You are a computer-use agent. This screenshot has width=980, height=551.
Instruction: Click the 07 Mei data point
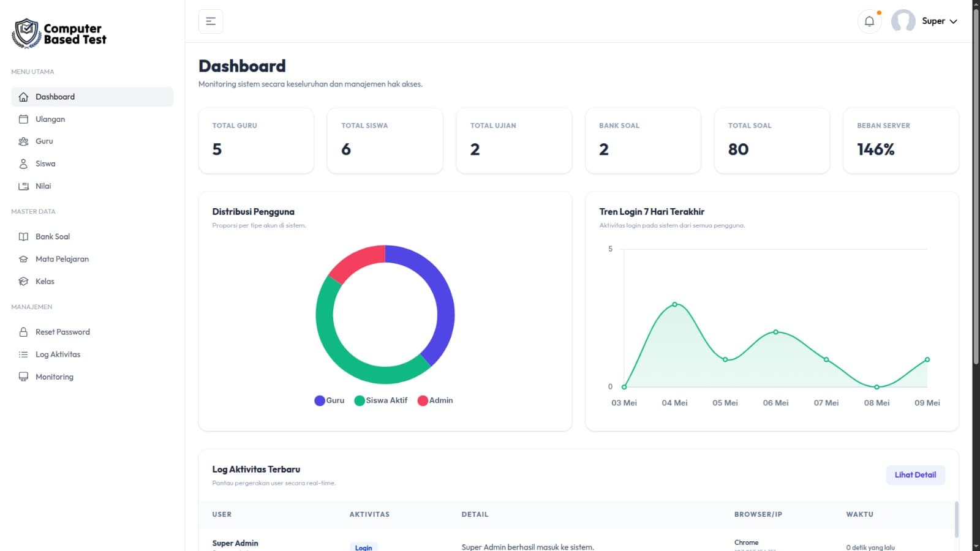pos(826,359)
